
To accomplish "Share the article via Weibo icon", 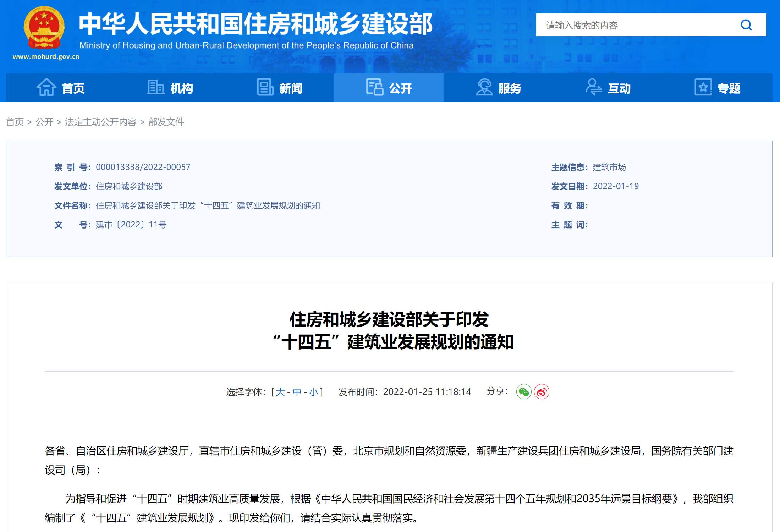I will pyautogui.click(x=542, y=392).
